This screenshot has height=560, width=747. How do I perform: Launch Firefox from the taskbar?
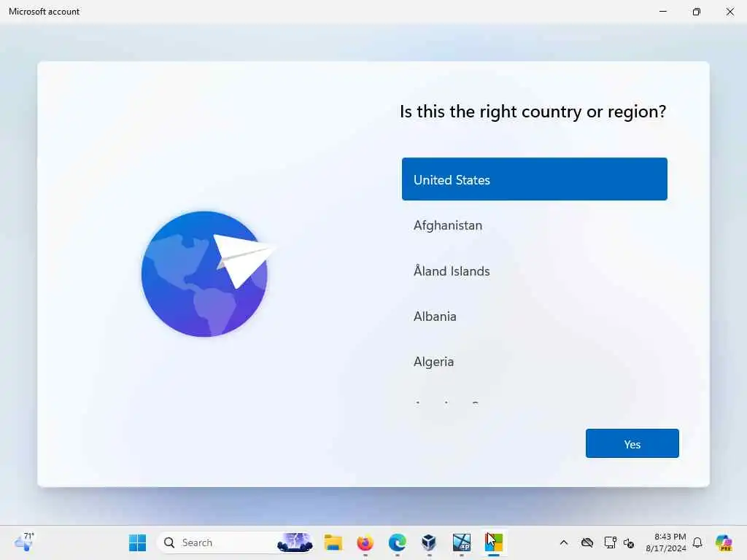coord(365,542)
